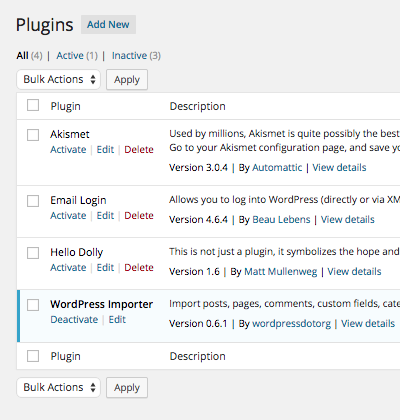Activate the Hello Dolly plugin
This screenshot has width=400, height=420.
(68, 268)
